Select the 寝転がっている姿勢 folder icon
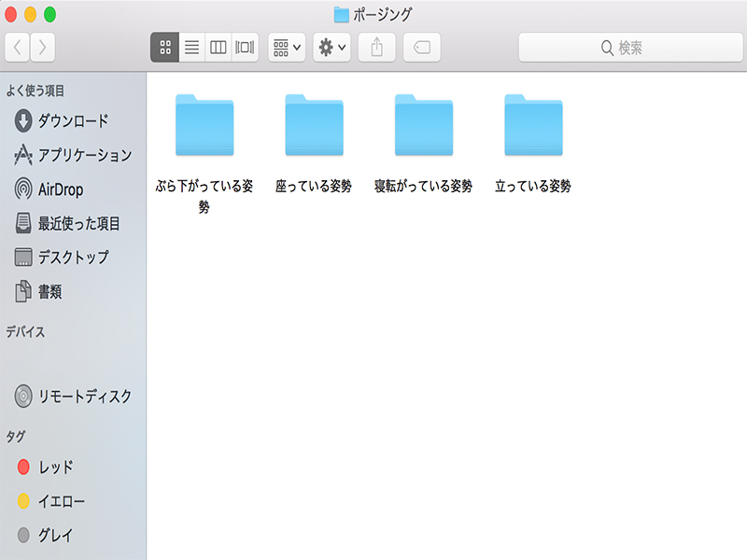Viewport: 747px width, 560px height. pos(424,125)
